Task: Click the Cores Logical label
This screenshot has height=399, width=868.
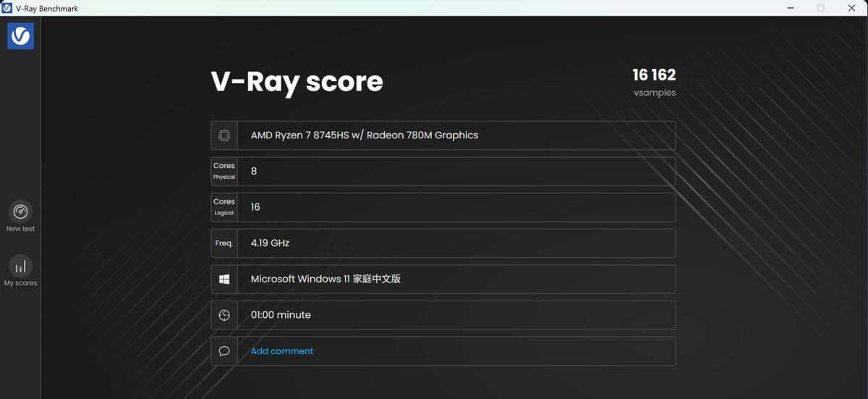Action: click(224, 207)
